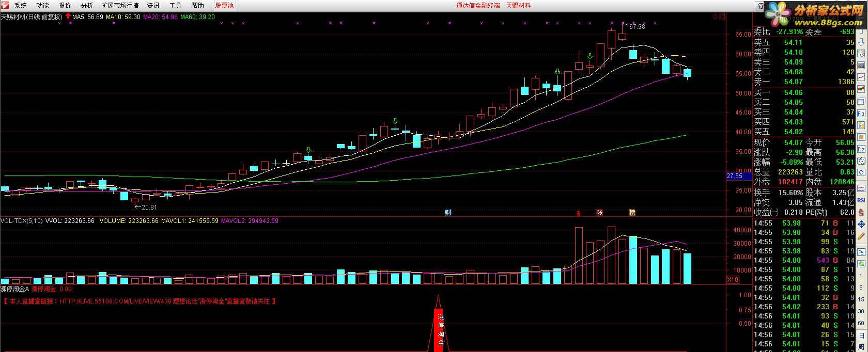Screen dimensions: 868x352
Task: Click the MA10: 59.30 label
Action: coord(123,17)
